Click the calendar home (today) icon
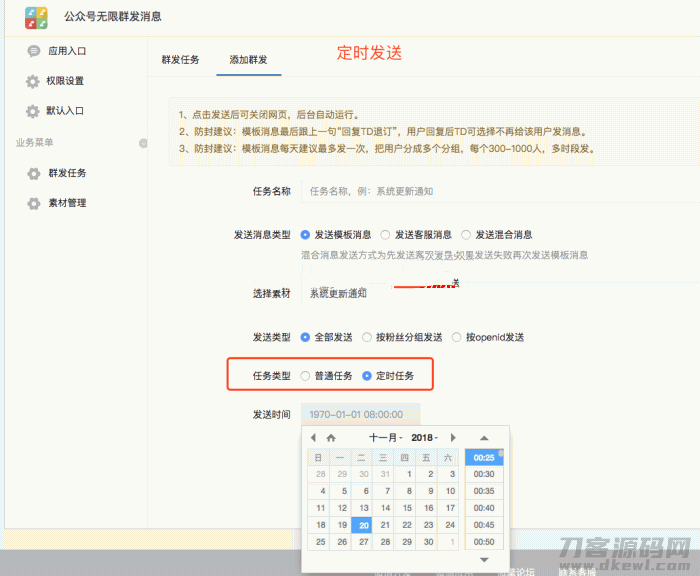Viewport: 700px width, 576px height. [x=331, y=438]
